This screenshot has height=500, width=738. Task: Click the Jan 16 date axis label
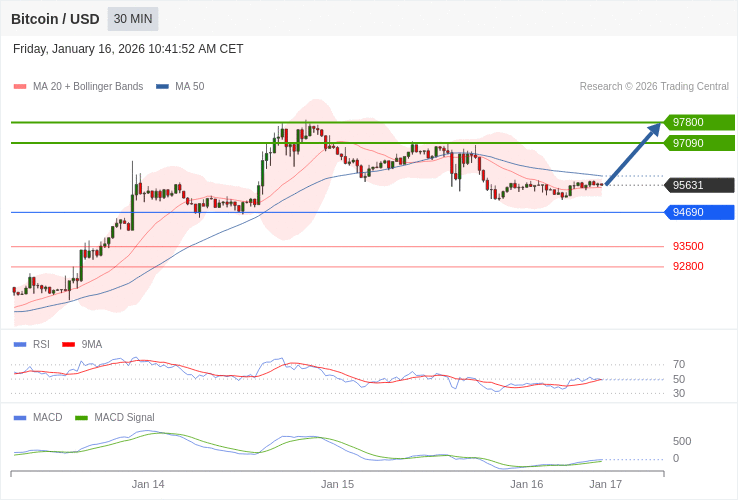pos(526,484)
